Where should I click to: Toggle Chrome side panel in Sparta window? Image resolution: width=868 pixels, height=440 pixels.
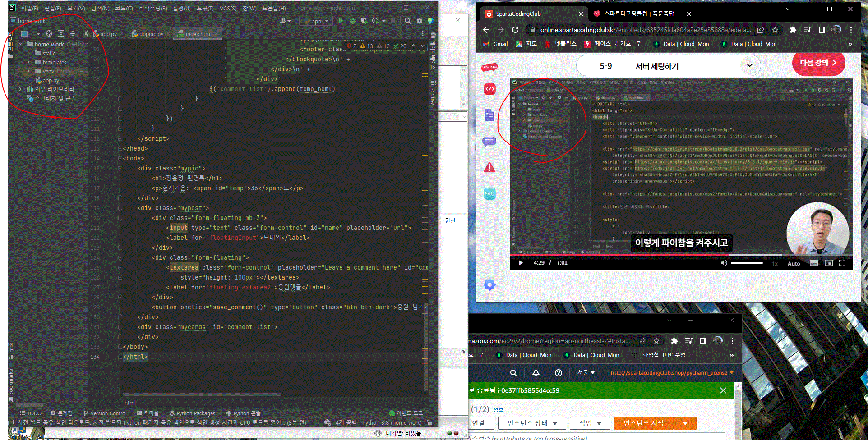click(822, 30)
